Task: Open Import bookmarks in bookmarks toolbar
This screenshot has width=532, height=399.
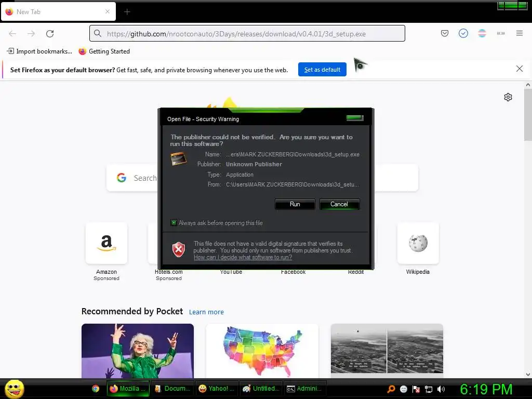Action: pos(39,51)
